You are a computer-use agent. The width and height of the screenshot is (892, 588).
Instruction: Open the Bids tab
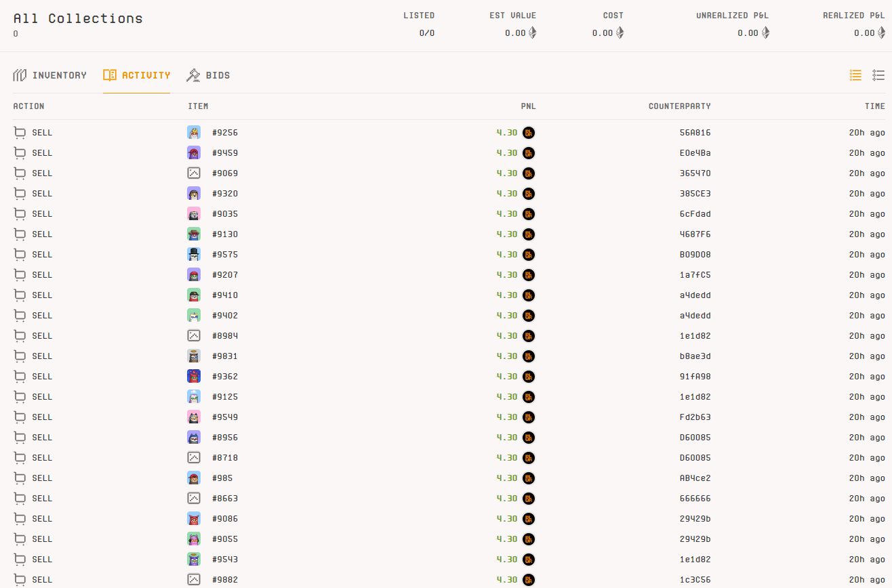click(x=208, y=75)
